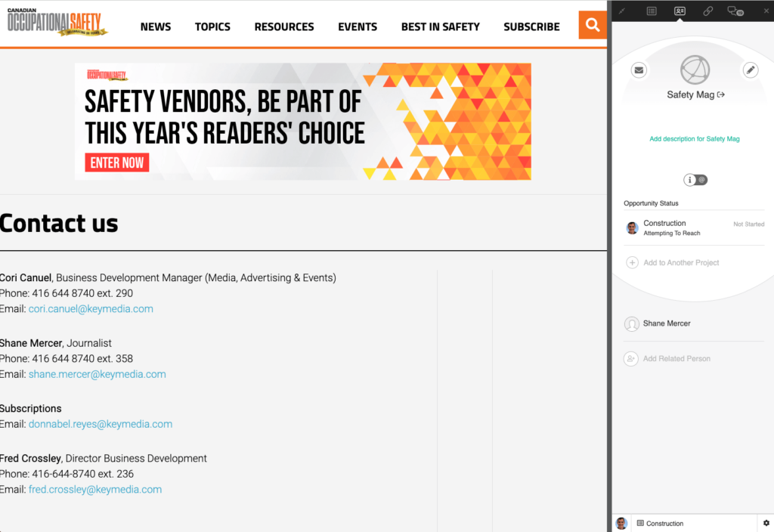Open the list view panel icon
This screenshot has height=532, width=774.
[652, 11]
